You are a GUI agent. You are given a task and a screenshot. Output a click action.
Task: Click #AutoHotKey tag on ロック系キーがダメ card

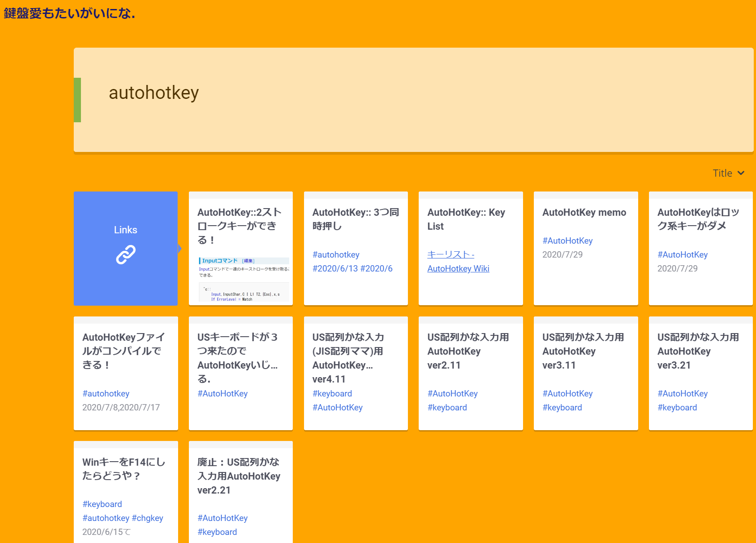pos(683,255)
